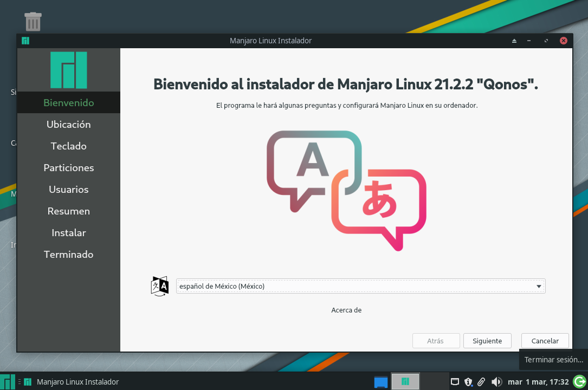Click the Manjaro logo in the installer sidebar
Screen dimensions: 588x390
click(x=68, y=70)
